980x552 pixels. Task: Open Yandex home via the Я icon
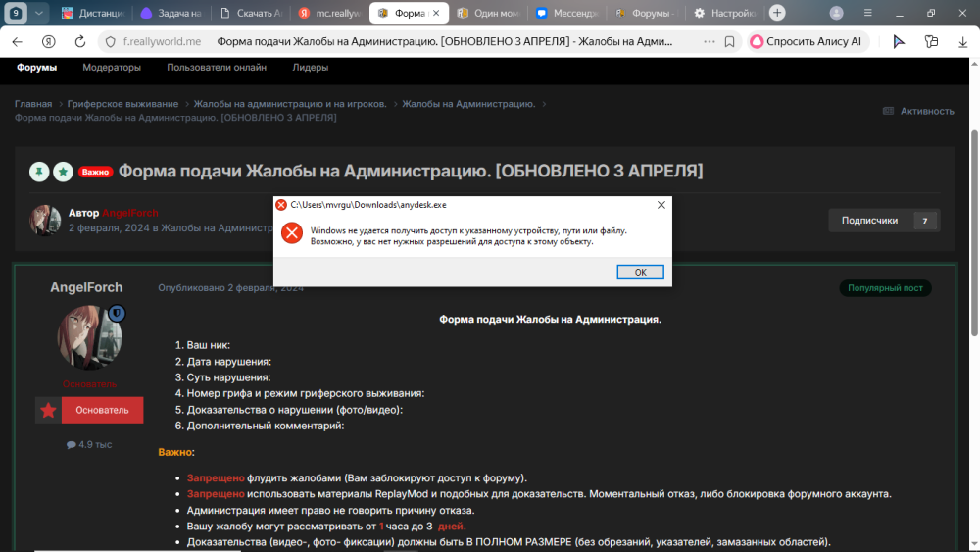(x=49, y=41)
